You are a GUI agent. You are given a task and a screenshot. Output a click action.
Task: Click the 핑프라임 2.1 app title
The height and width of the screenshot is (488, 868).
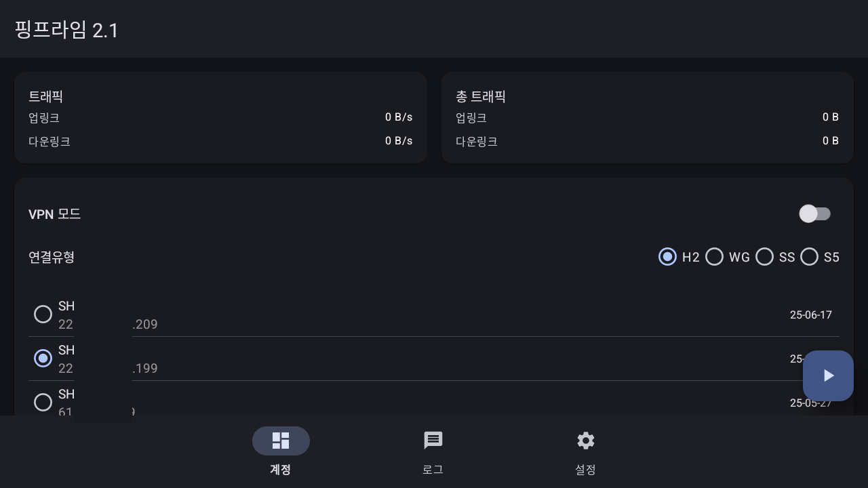66,30
